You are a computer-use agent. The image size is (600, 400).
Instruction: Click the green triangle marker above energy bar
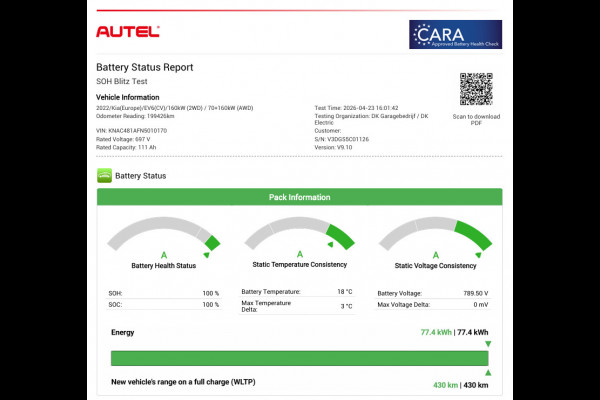[487, 344]
